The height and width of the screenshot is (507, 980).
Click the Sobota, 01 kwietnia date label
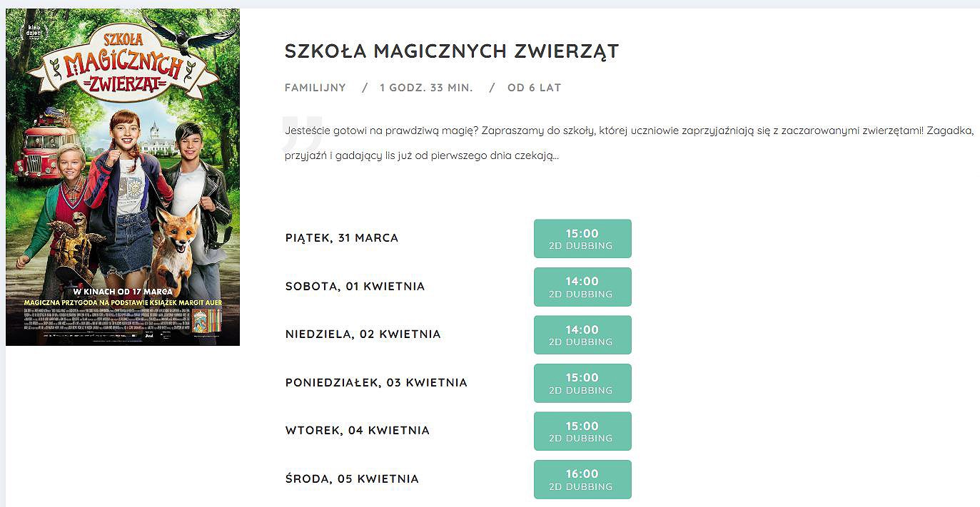click(355, 287)
